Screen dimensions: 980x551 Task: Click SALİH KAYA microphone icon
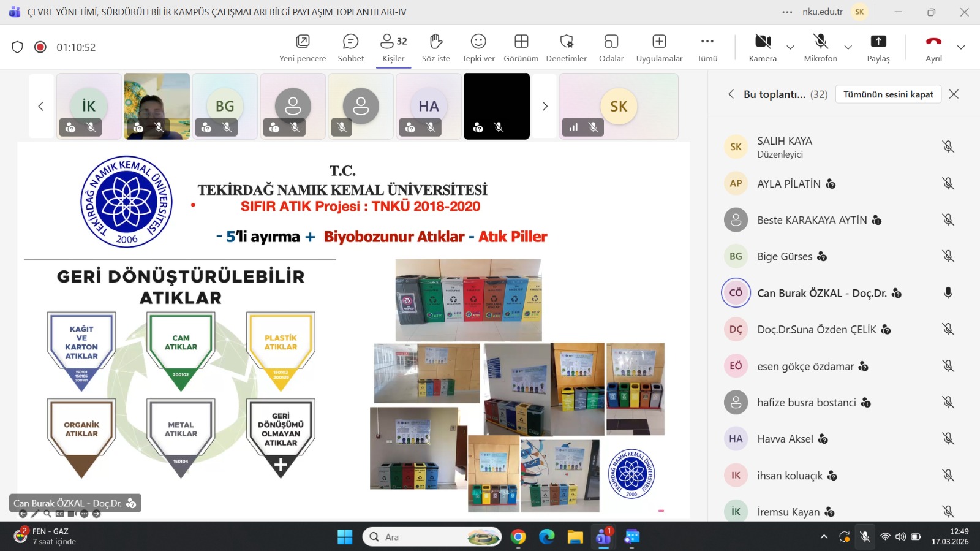pyautogui.click(x=948, y=146)
